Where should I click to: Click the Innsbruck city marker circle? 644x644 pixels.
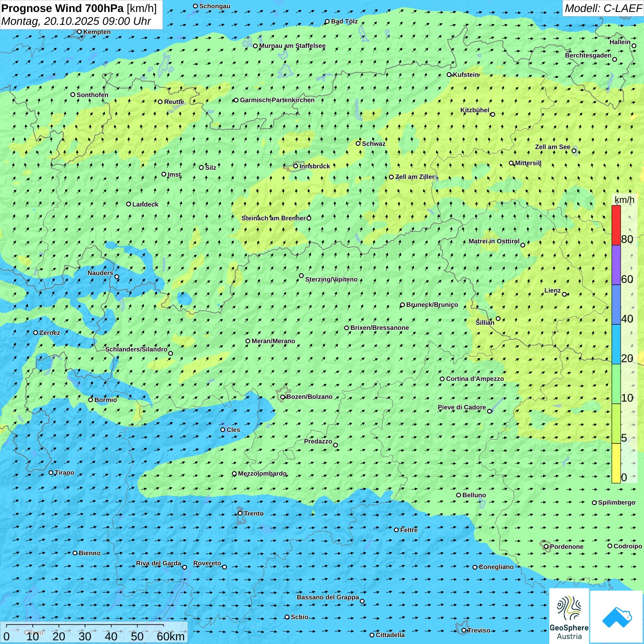coord(296,166)
